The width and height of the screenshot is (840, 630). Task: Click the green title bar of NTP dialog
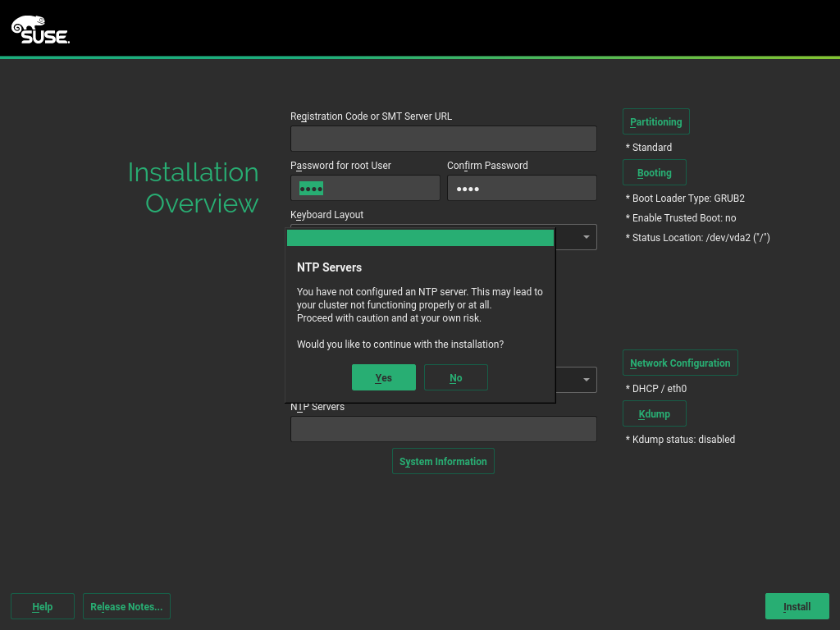tap(420, 238)
